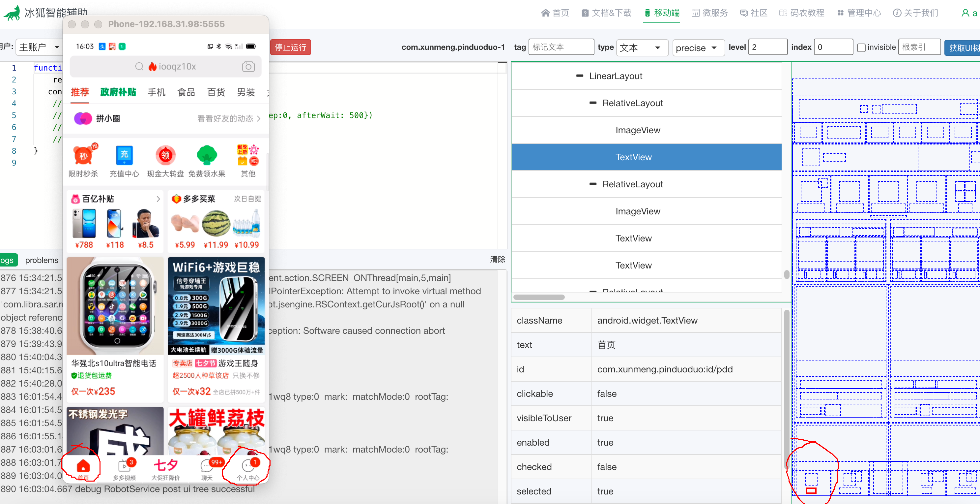This screenshot has width=980, height=504.
Task: Open 文档&下载 navigation item
Action: point(606,13)
